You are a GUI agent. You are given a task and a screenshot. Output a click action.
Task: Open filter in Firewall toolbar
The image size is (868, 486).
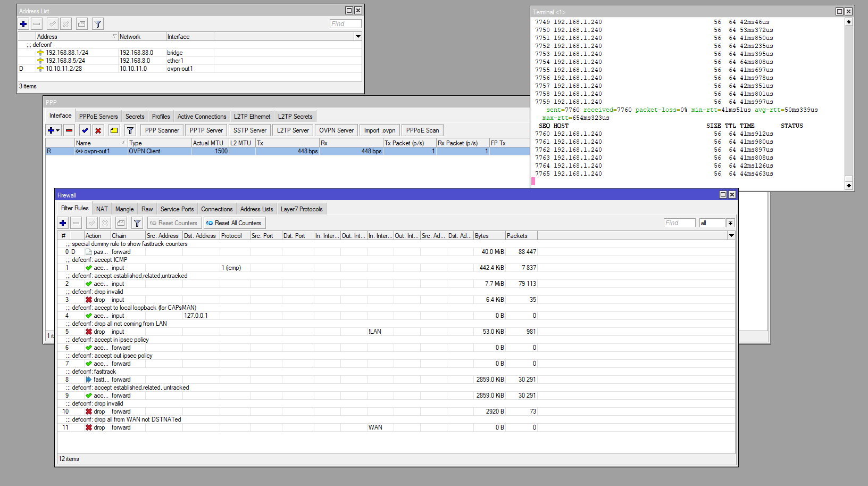click(137, 223)
